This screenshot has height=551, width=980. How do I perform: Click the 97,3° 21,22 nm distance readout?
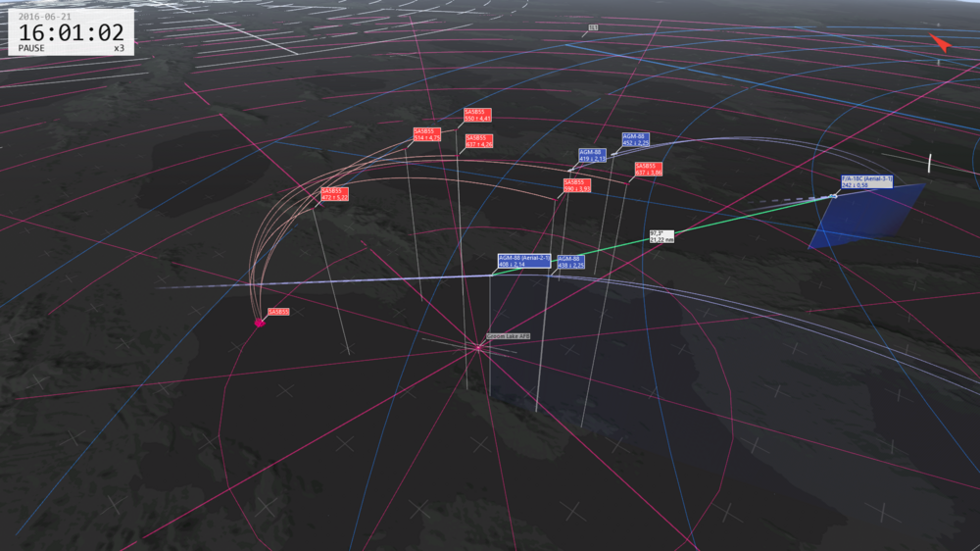661,236
